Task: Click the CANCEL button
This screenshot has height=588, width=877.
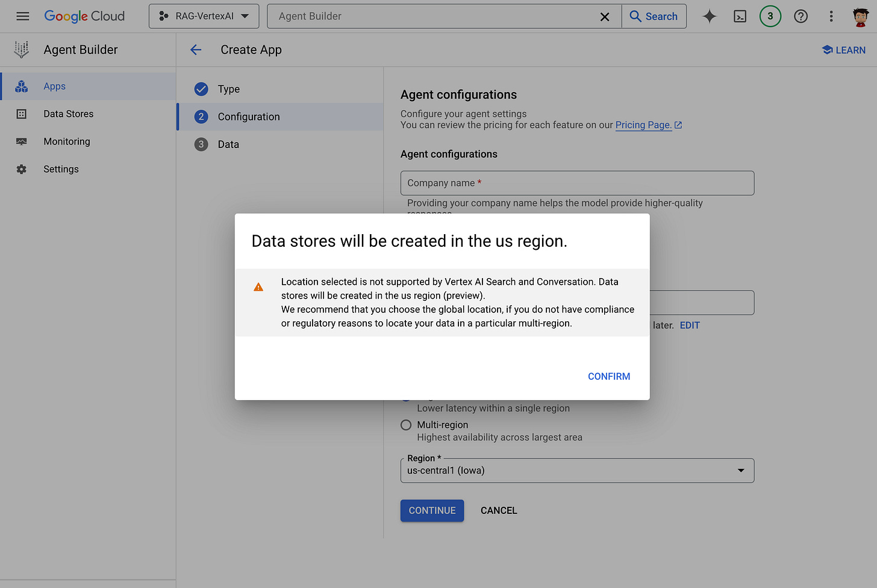Action: tap(499, 510)
